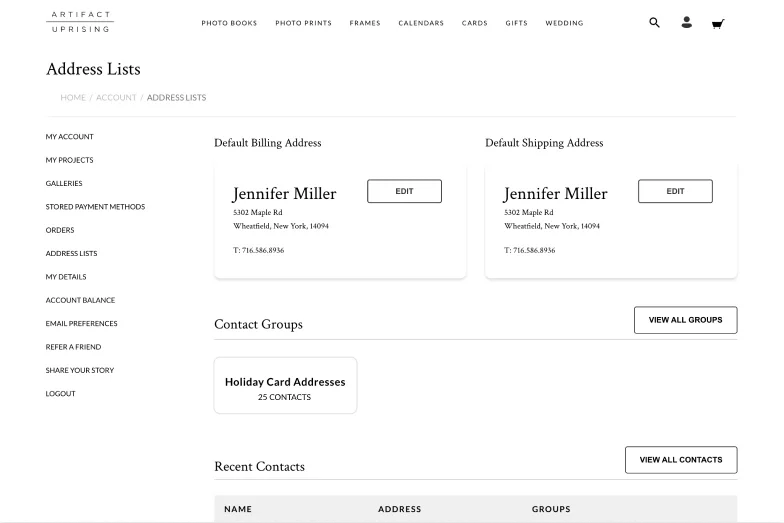Open the Wedding menu
The width and height of the screenshot is (784, 523).
(564, 23)
